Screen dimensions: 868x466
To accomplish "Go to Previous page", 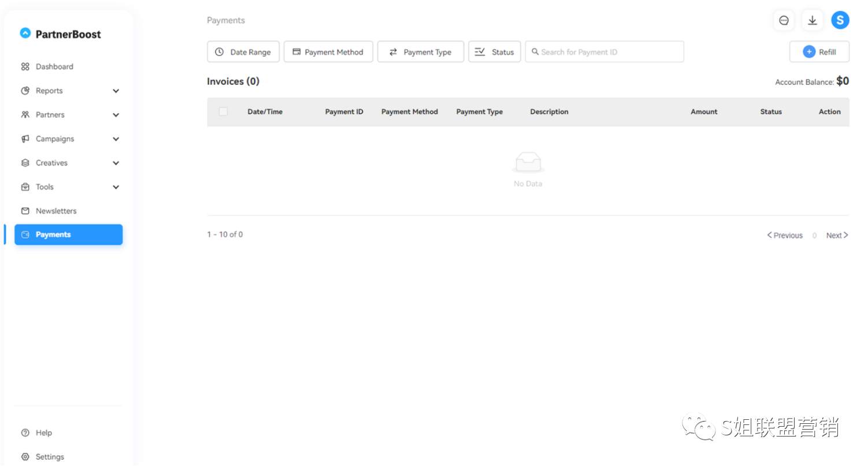I will point(785,236).
